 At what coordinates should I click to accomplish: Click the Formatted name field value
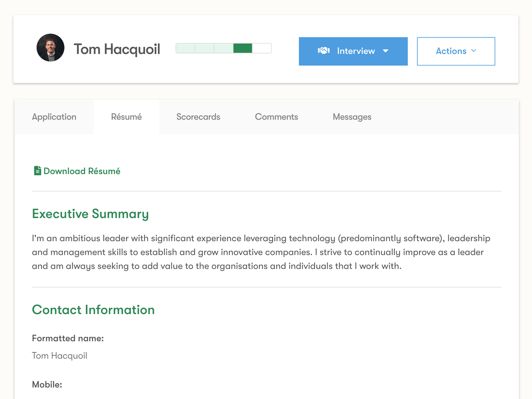click(x=59, y=355)
